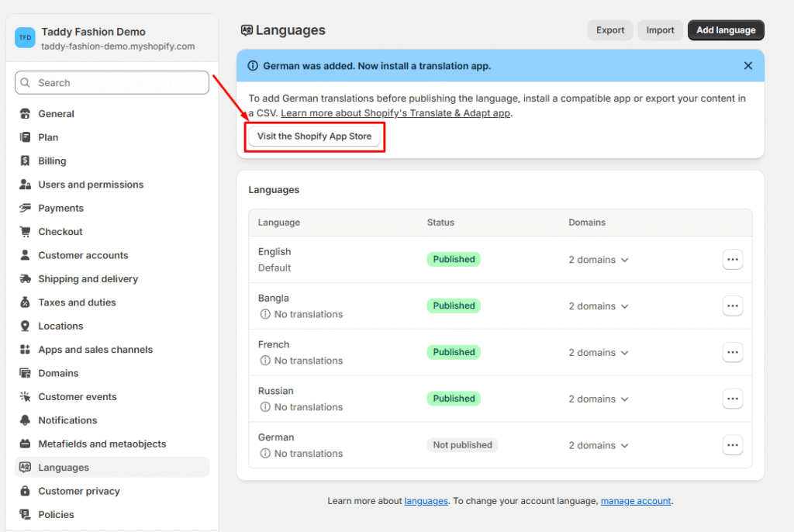
Task: Click the Customer accounts person icon
Action: click(x=25, y=255)
